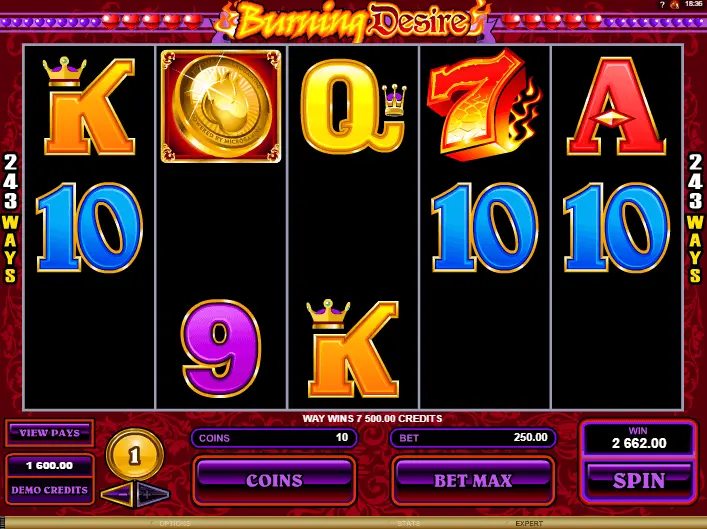707x529 pixels.
Task: Click the Coins button
Action: [x=274, y=480]
